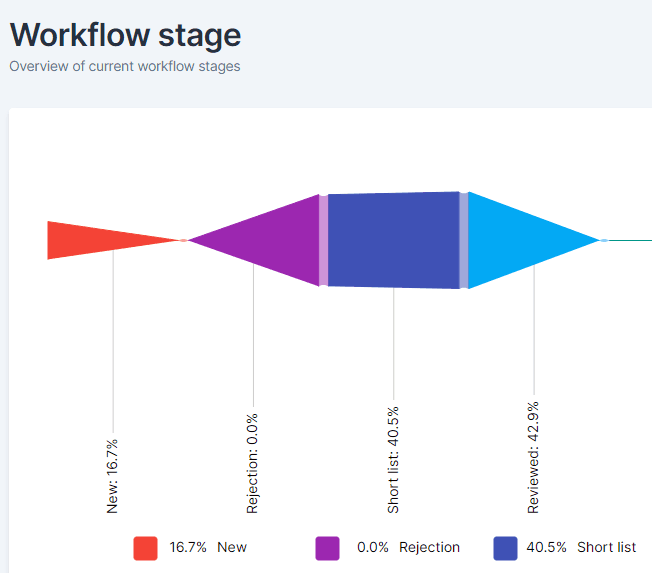Click the '40.5% Short list' legend label
Viewport: 652px width, 573px height.
click(581, 547)
